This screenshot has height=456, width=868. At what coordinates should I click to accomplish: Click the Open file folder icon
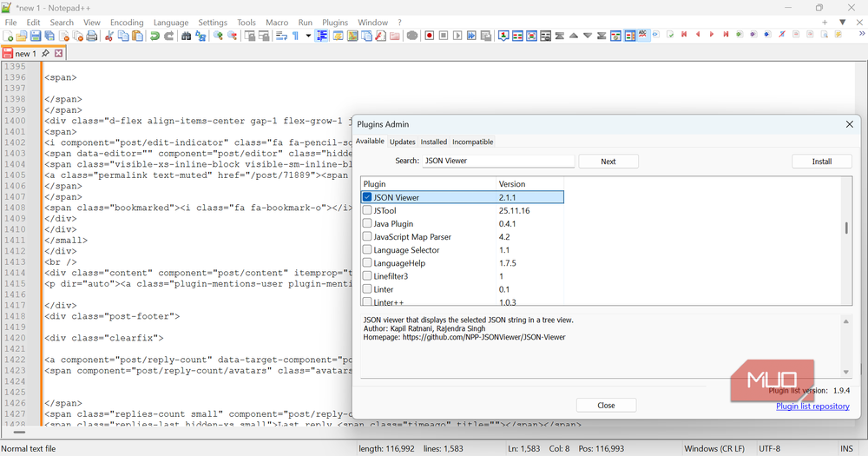tap(22, 36)
